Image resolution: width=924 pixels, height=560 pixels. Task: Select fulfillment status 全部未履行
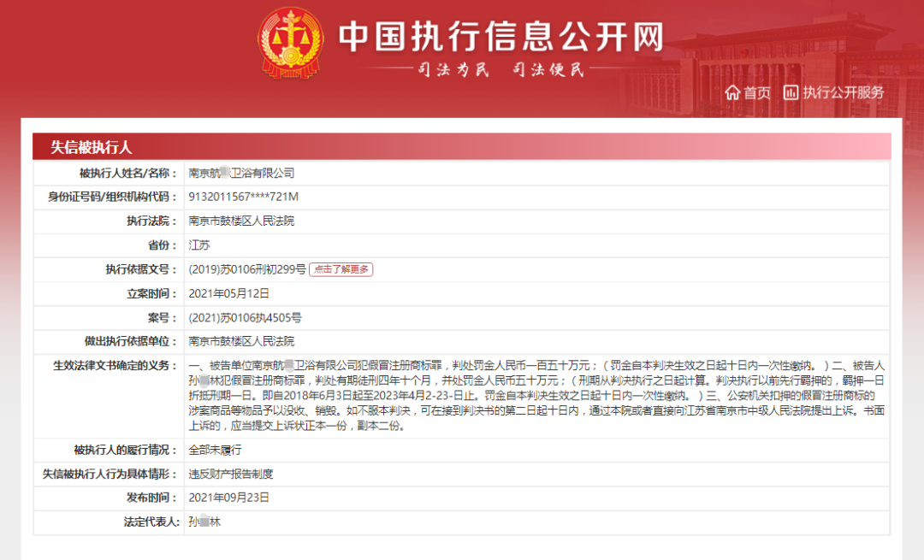point(215,451)
